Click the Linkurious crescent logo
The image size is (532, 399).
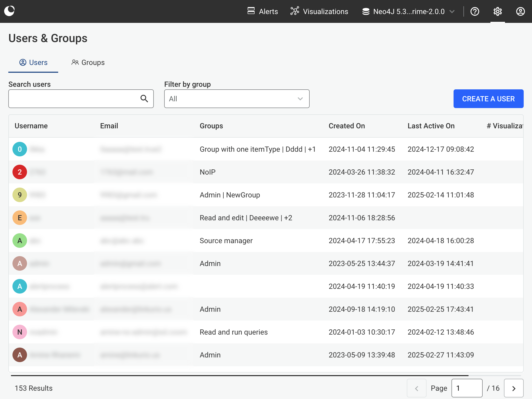(x=10, y=11)
